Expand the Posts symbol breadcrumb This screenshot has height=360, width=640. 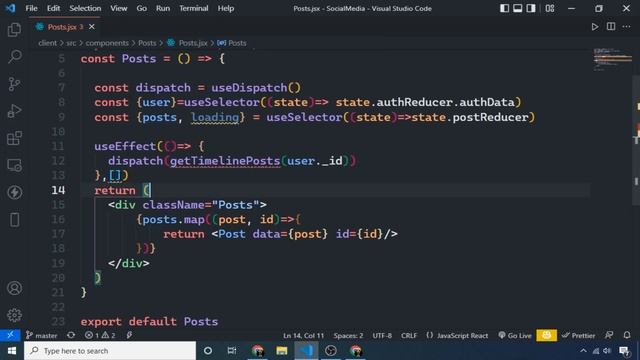pyautogui.click(x=232, y=43)
